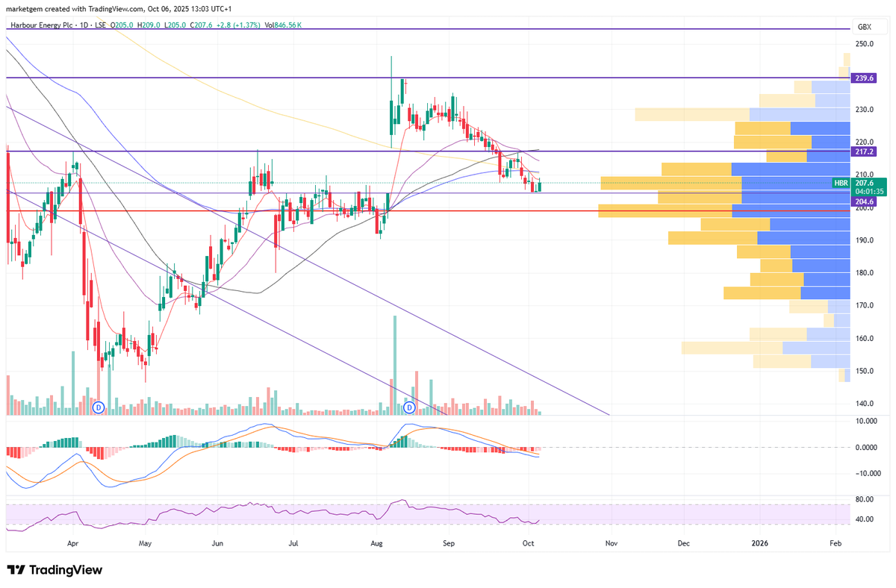Click the C207.6 close value in legend
The image size is (896, 588).
tap(201, 25)
